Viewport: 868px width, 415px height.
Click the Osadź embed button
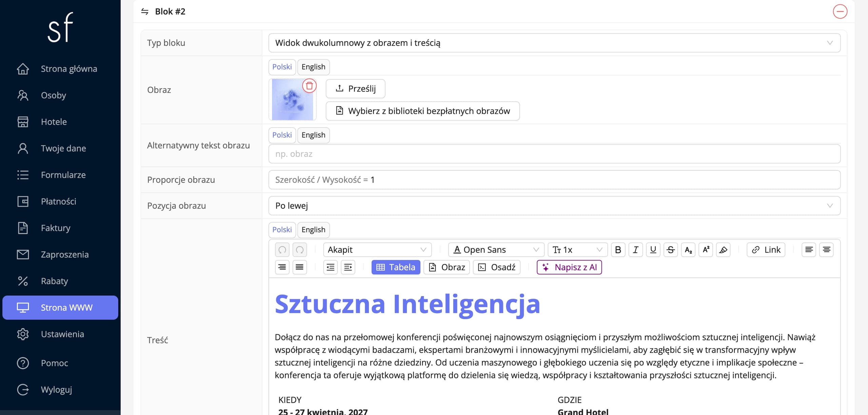coord(497,267)
